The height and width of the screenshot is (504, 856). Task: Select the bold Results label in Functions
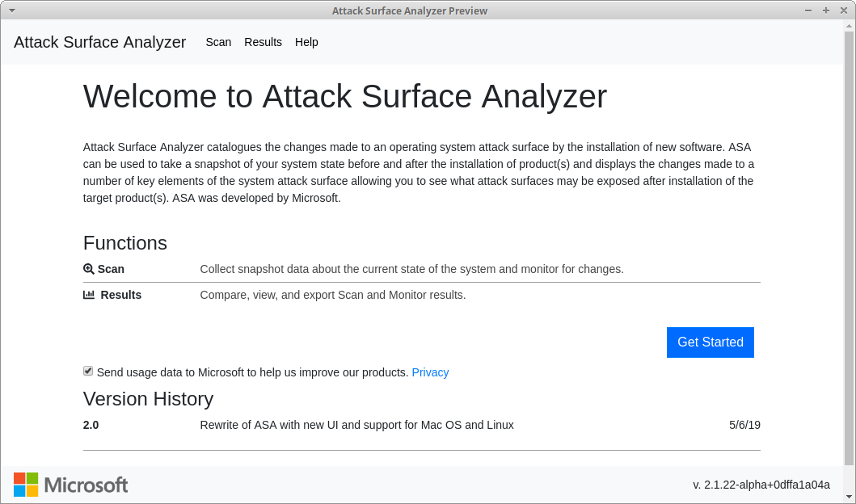pos(120,295)
